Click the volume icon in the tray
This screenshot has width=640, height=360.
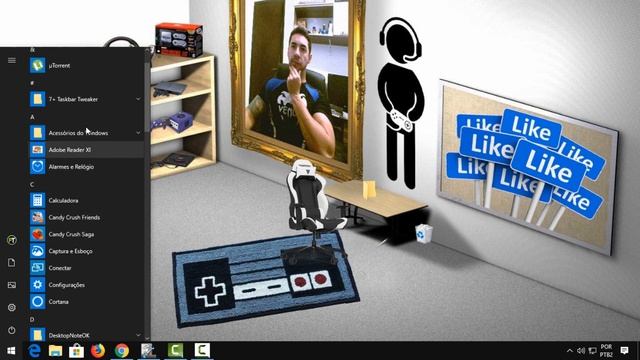[581, 351]
